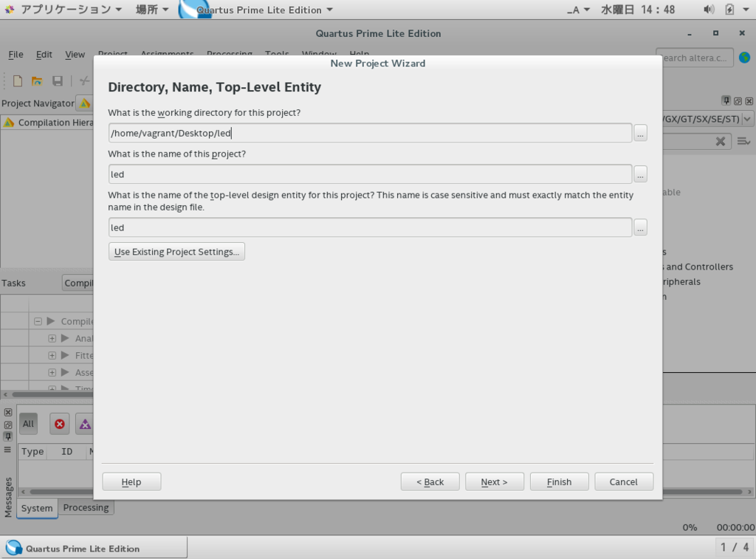Run Compile Design play triangle
756x559 pixels.
[x=51, y=321]
